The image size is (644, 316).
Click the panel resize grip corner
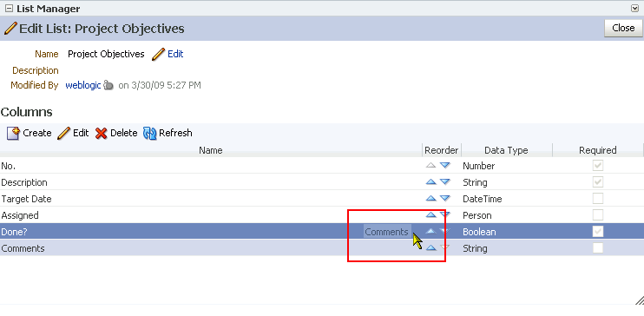click(639, 300)
